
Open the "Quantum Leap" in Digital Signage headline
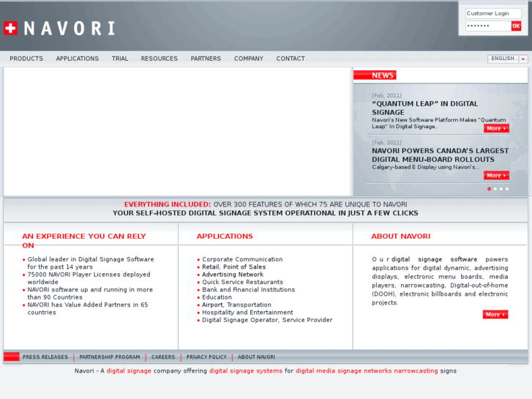424,108
